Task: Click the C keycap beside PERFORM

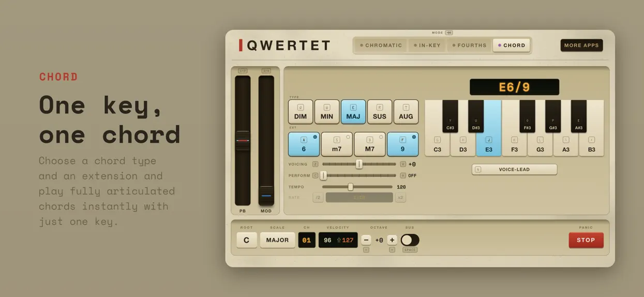Action: [x=316, y=175]
